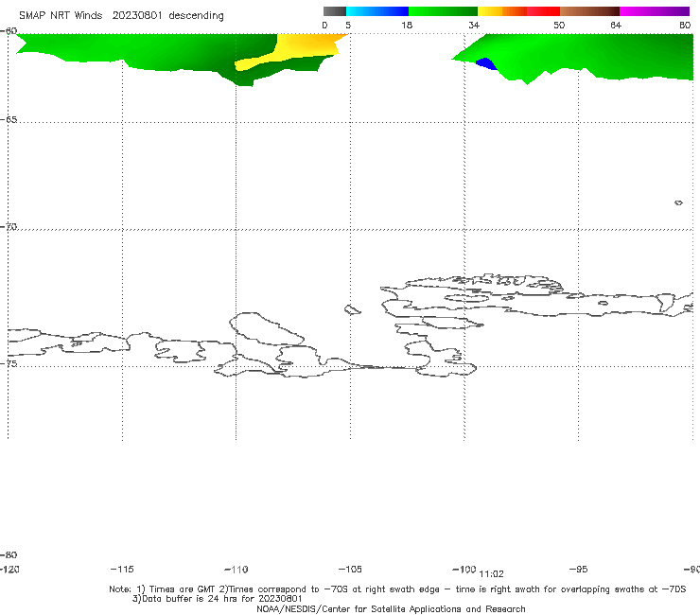Click the latitude label '-70'
This screenshot has height=615, width=700.
[9, 226]
